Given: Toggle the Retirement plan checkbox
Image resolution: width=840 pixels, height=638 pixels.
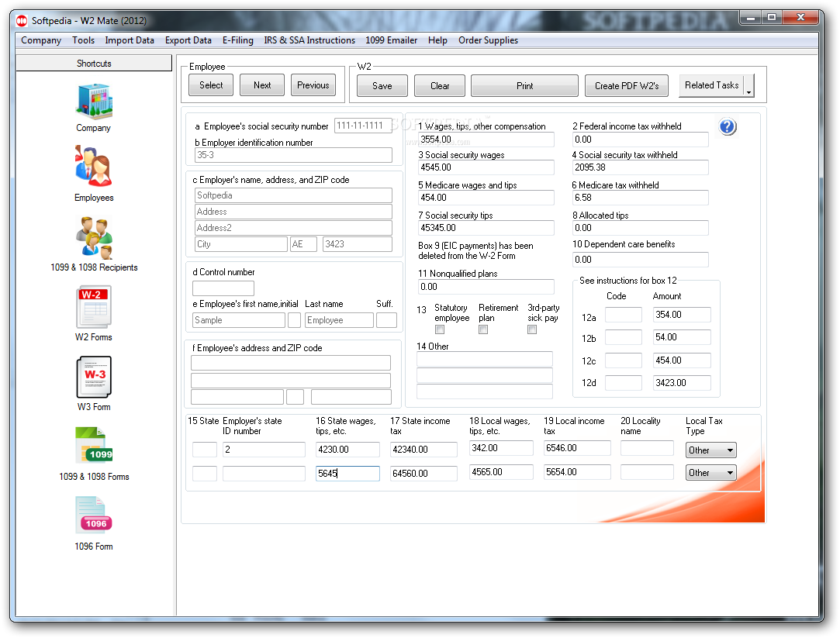Looking at the screenshot, I should click(x=483, y=329).
